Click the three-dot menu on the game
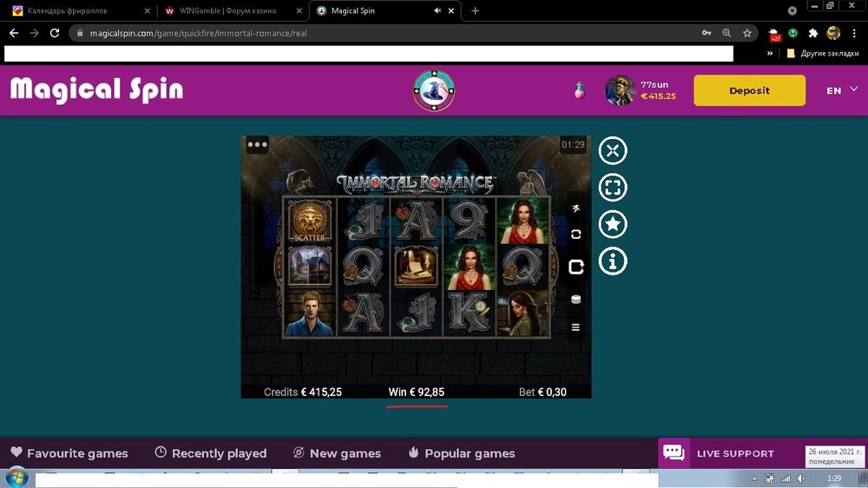Viewport: 868px width, 488px height. [257, 145]
